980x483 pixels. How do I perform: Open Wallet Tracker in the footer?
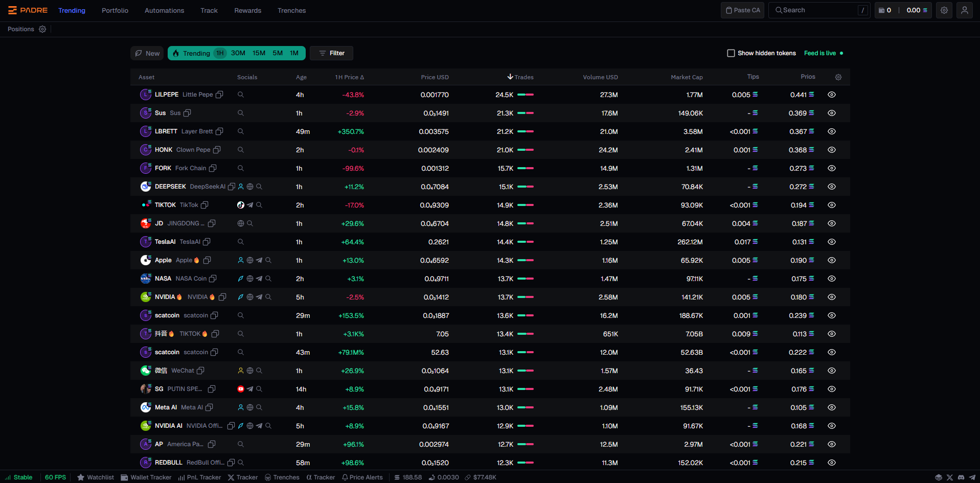pos(146,477)
